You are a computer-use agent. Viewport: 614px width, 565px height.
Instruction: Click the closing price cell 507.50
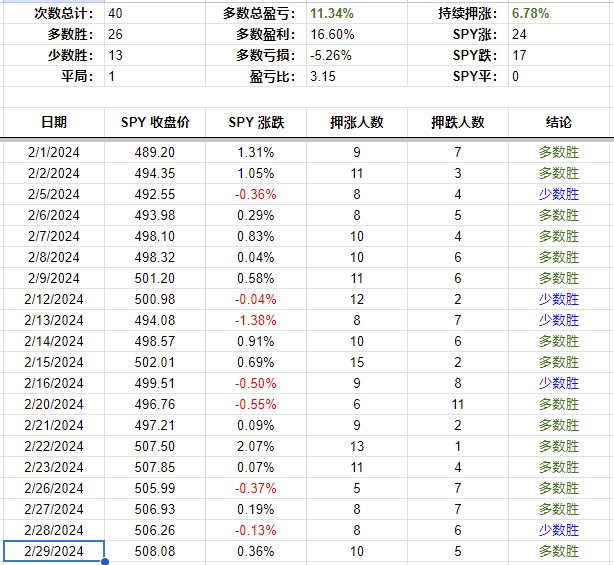pyautogui.click(x=155, y=446)
